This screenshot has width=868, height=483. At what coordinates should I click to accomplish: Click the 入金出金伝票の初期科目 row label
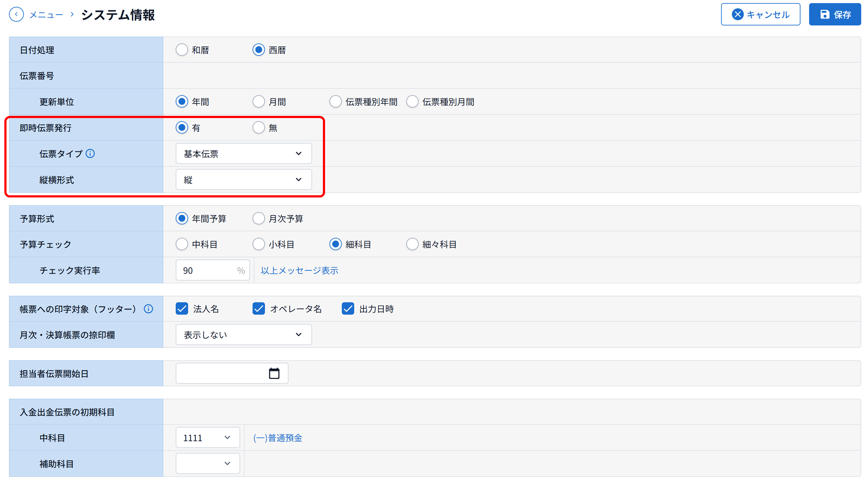pos(67,412)
